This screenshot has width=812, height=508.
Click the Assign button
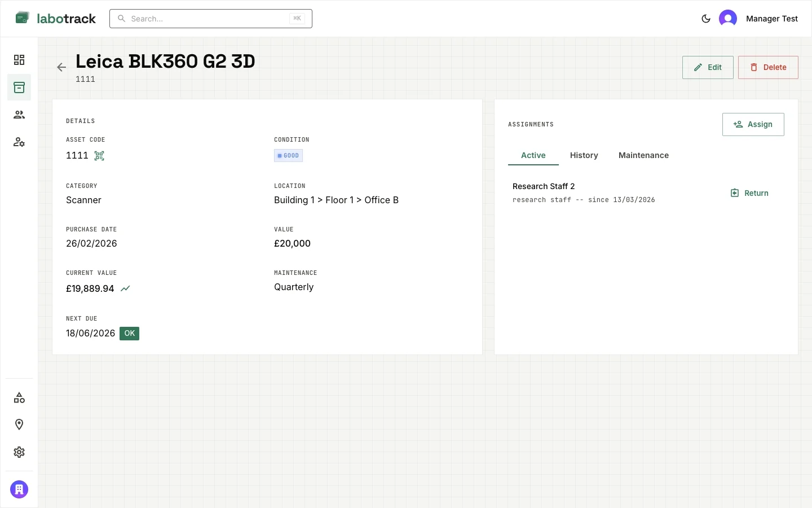(753, 124)
